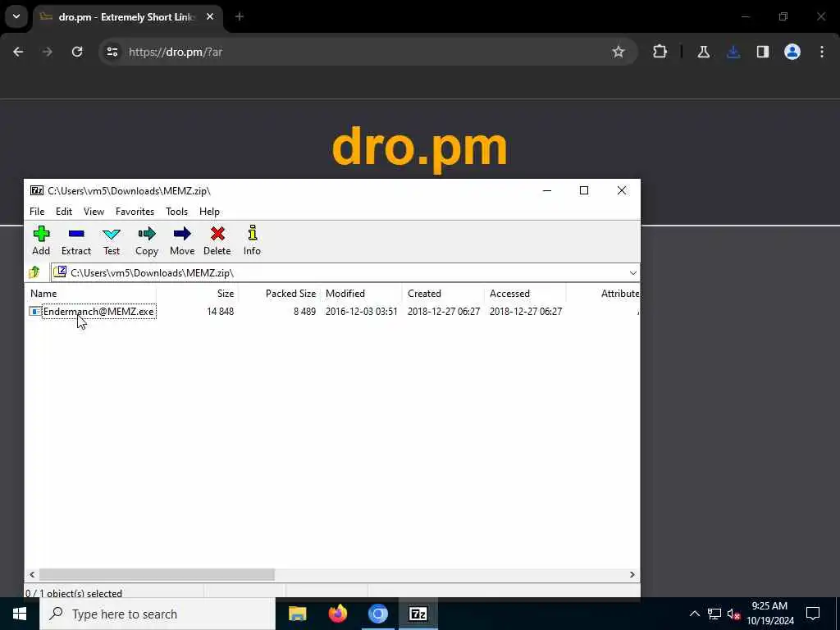Viewport: 840px width, 630px height.
Task: Click the 14 848 size value
Action: coord(220,312)
